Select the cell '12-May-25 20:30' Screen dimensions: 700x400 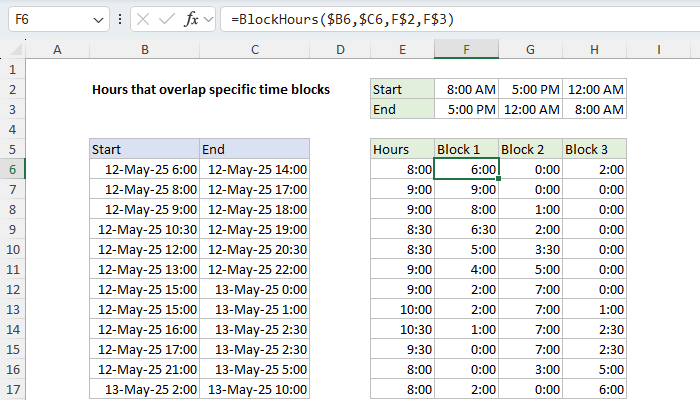point(254,249)
